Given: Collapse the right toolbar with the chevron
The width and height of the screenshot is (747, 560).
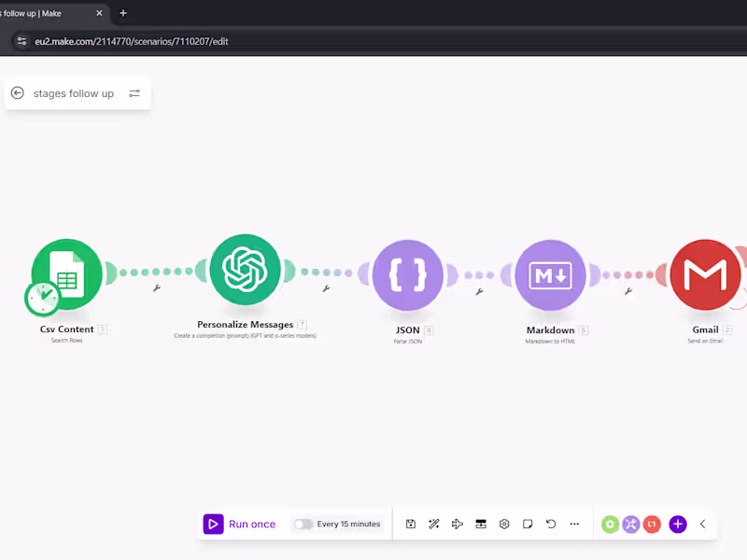Looking at the screenshot, I should click(x=702, y=524).
